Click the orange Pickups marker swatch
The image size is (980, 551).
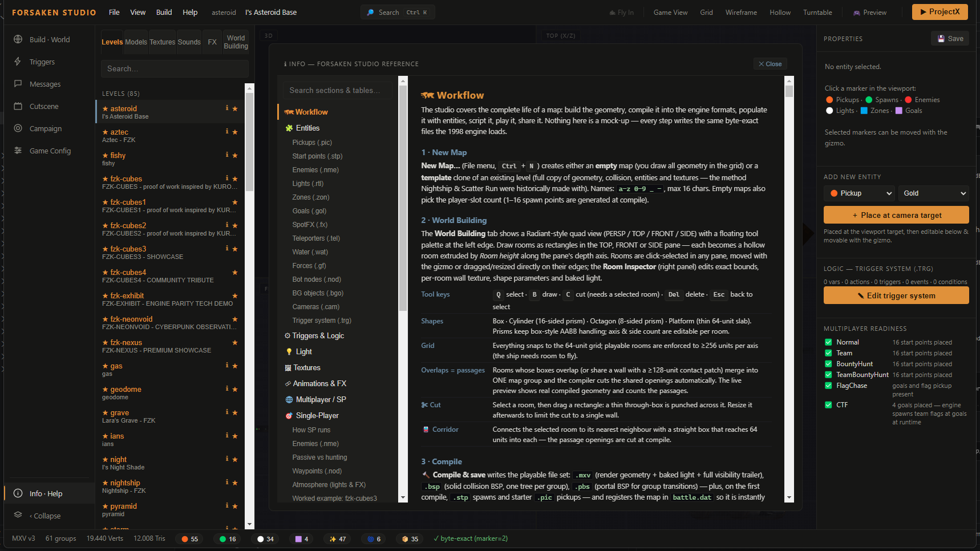tap(829, 100)
